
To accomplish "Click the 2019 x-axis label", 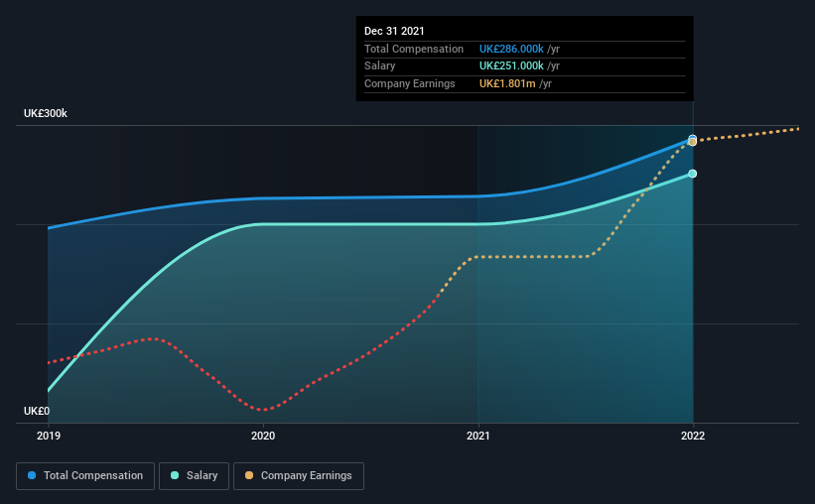I will [49, 436].
